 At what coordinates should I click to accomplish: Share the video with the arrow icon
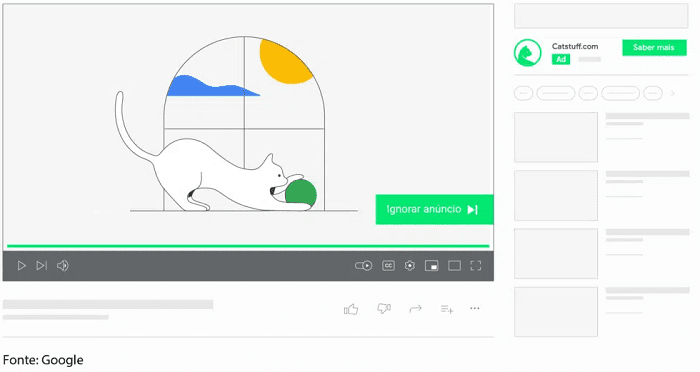point(416,309)
